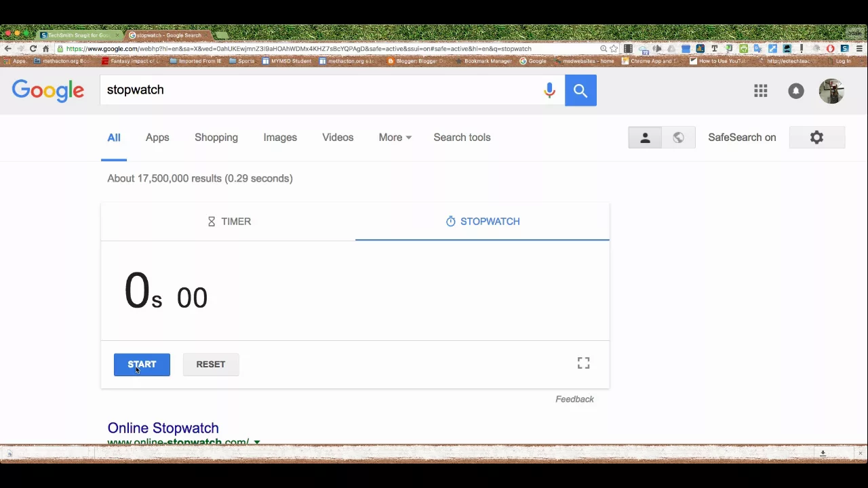Switch to Shopping results
This screenshot has width=868, height=488.
pos(216,138)
